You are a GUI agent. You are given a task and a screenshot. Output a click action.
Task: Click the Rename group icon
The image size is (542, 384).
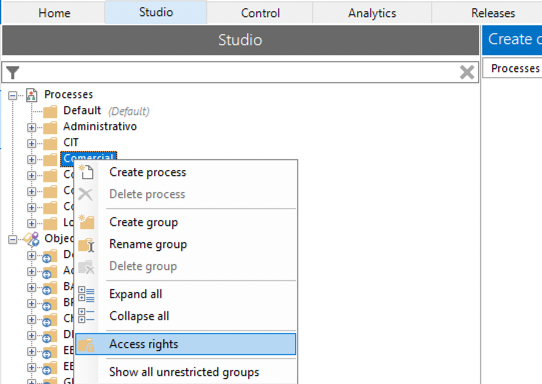point(86,245)
